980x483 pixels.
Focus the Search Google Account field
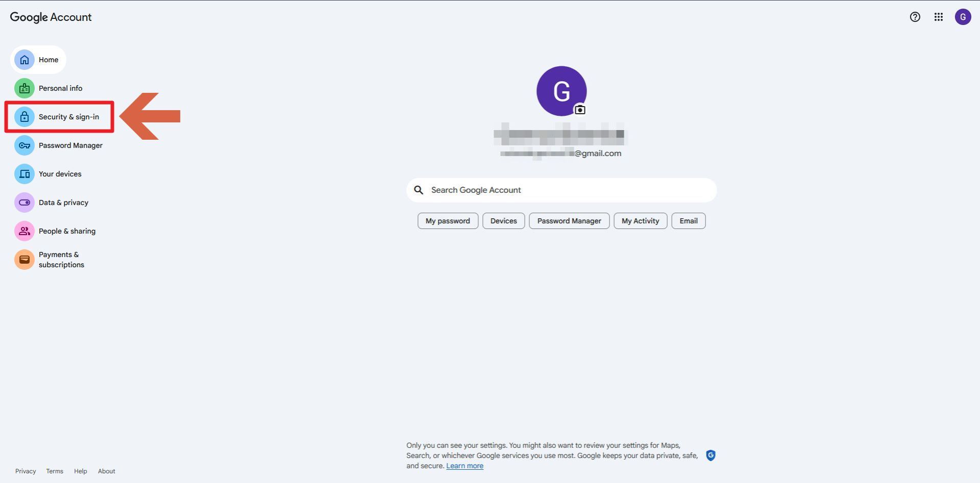tap(561, 190)
